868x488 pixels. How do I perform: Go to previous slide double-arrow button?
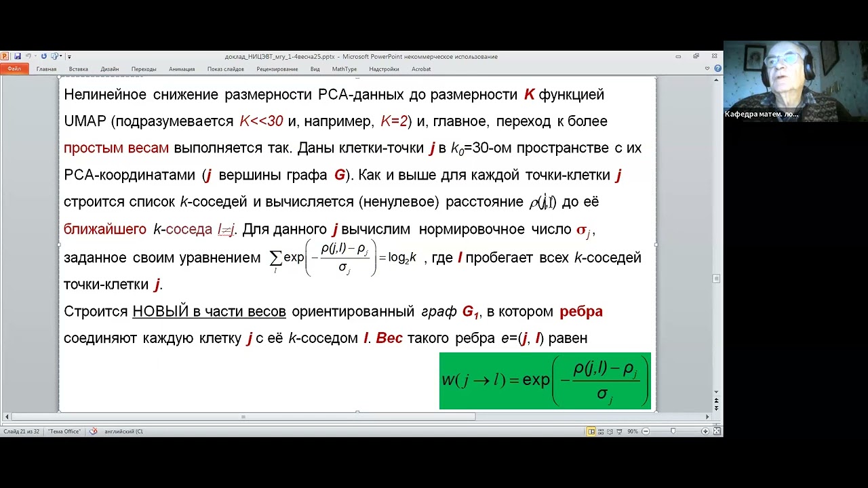point(716,401)
